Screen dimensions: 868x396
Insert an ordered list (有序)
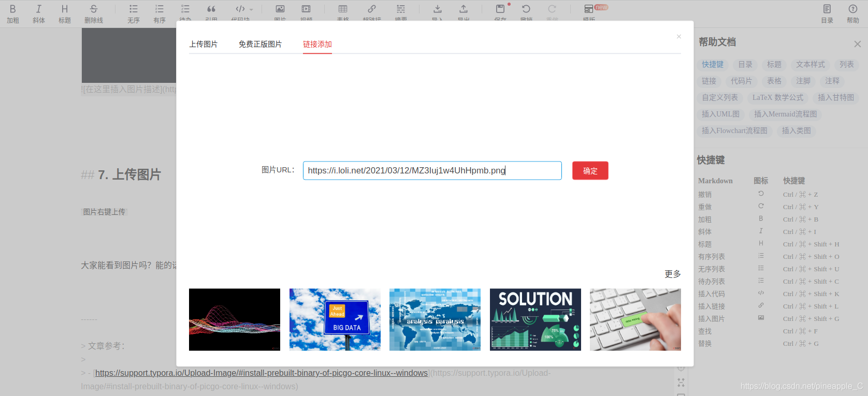click(160, 13)
